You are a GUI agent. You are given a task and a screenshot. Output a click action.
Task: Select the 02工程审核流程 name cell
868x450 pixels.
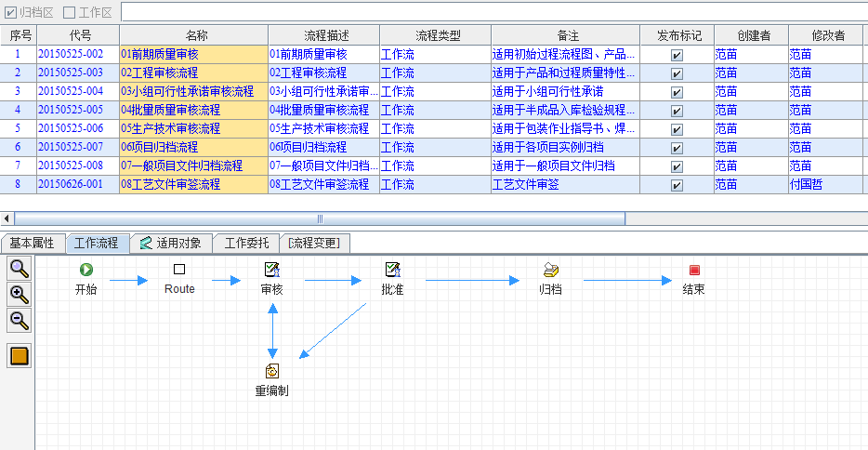(193, 73)
